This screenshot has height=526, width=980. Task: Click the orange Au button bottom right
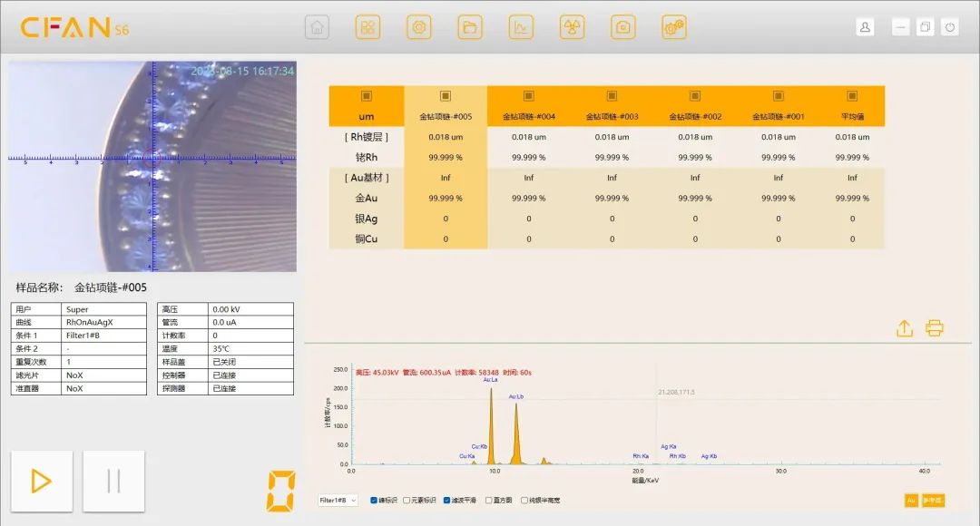tap(911, 501)
